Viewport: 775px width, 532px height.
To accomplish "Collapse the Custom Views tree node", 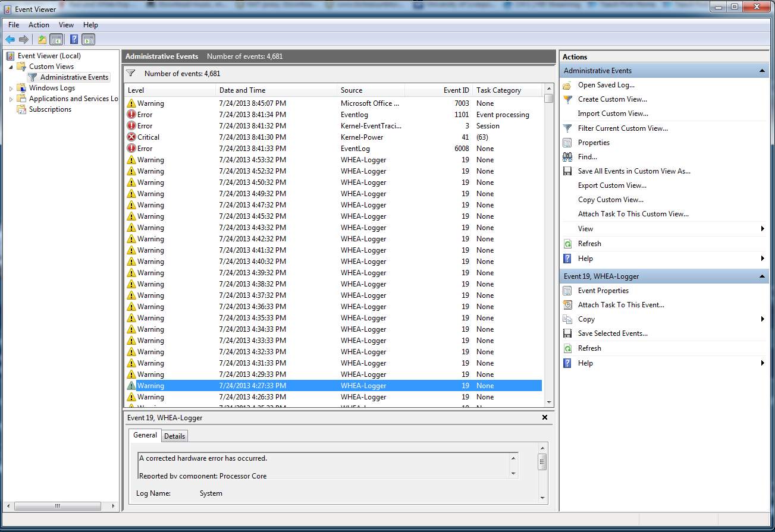I will (11, 67).
